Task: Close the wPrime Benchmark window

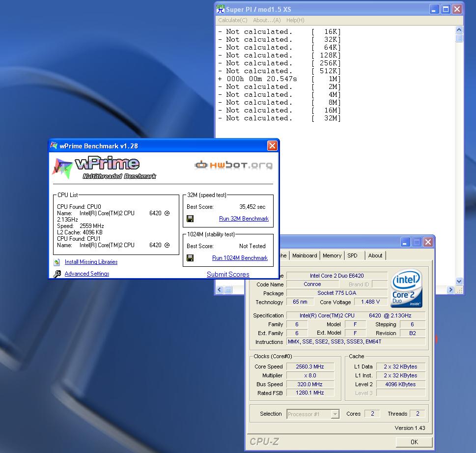Action: [272, 146]
